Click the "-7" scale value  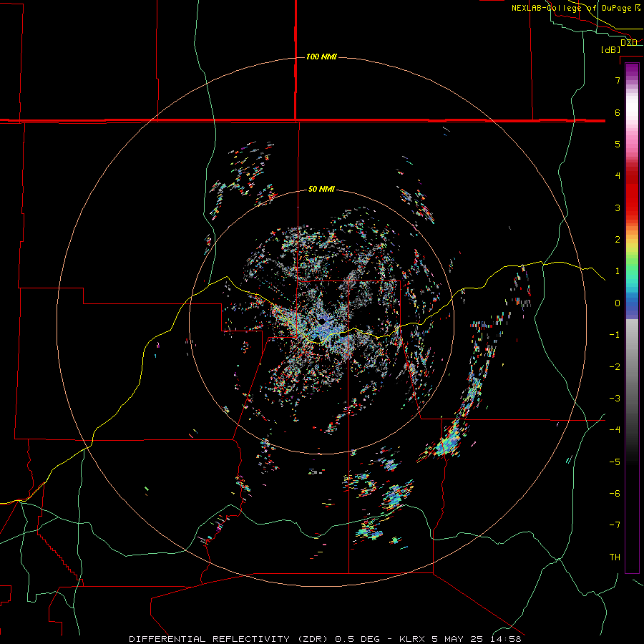coord(615,525)
